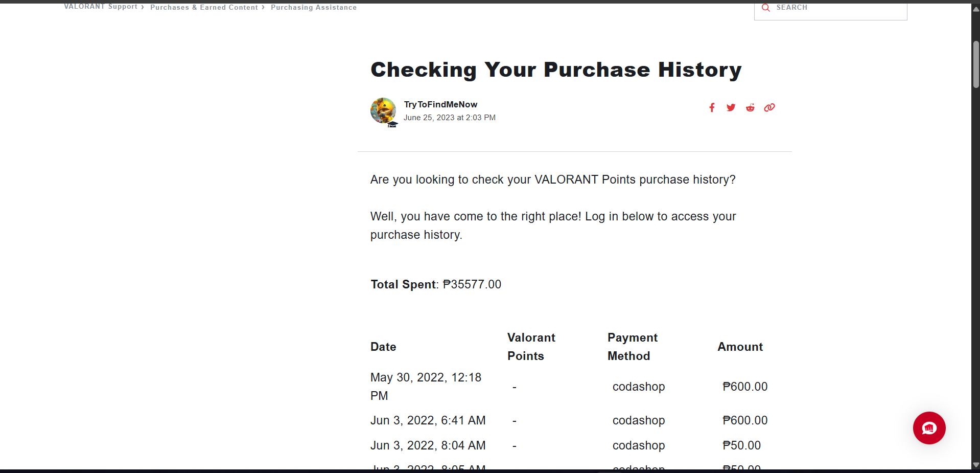This screenshot has width=980, height=473.
Task: Click the TryToFindMeNow author avatar
Action: point(383,110)
